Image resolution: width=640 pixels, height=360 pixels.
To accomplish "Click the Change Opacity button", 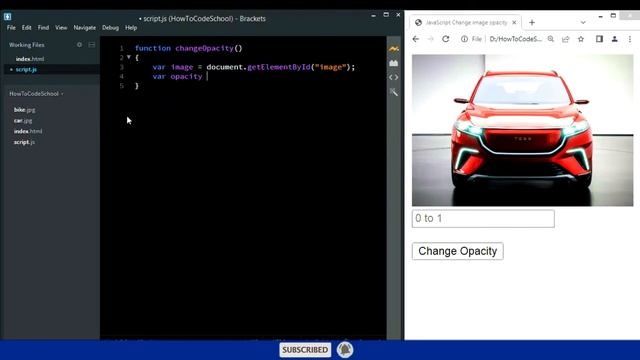I will click(x=458, y=251).
